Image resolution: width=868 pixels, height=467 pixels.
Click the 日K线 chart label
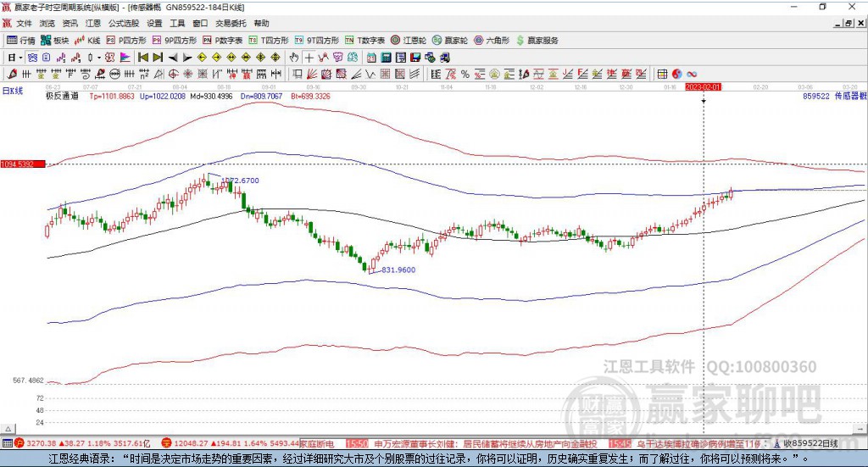click(13, 91)
